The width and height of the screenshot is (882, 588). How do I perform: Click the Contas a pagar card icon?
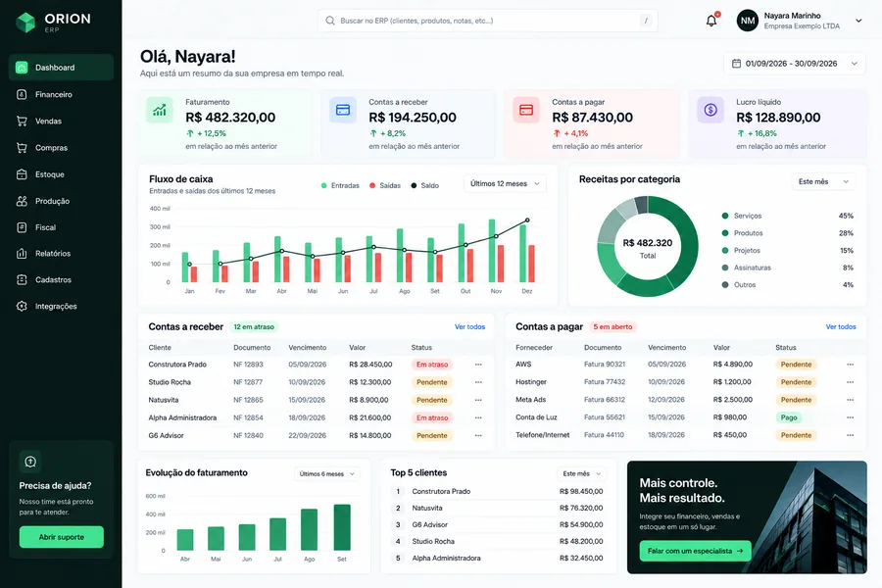point(526,110)
